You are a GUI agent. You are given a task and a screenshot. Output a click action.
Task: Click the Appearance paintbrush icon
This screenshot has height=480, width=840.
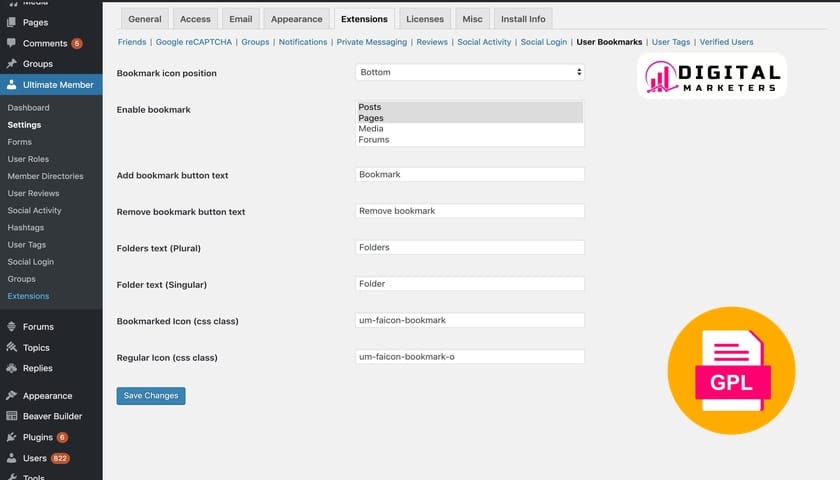coord(11,395)
